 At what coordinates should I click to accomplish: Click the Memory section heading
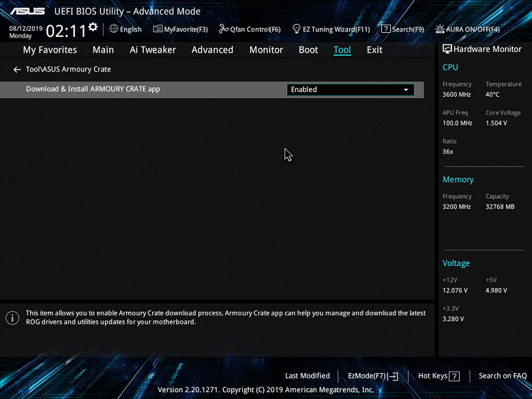(x=458, y=179)
